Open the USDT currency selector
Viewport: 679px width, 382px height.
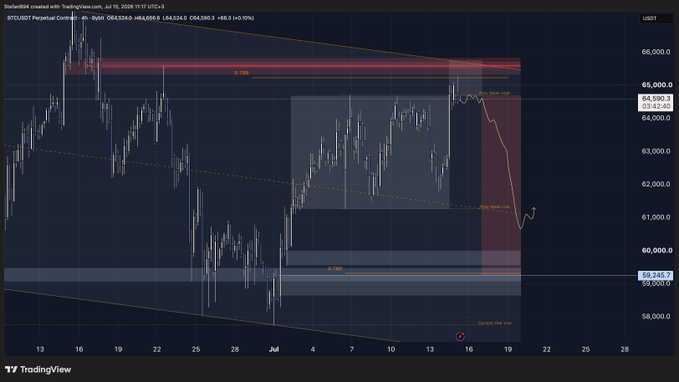tap(656, 18)
